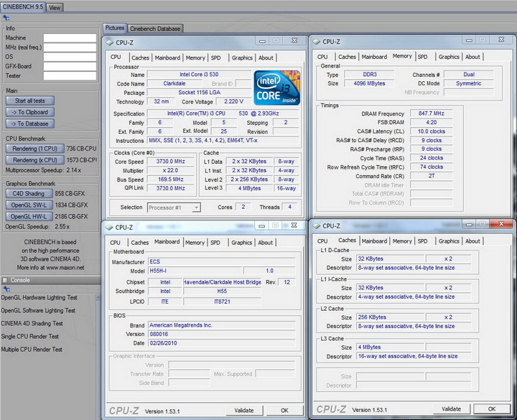The image size is (517, 420).
Task: Click the -> To Clipboard button
Action: point(29,112)
